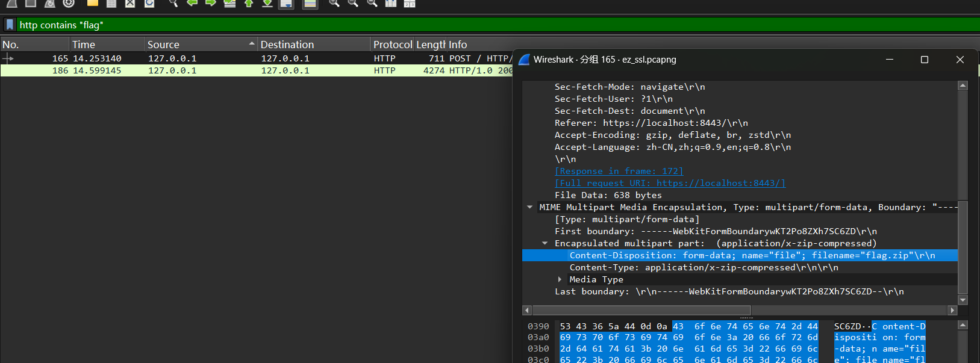The height and width of the screenshot is (363, 980).
Task: Jump to last packet using down arrow icon
Action: click(x=267, y=3)
